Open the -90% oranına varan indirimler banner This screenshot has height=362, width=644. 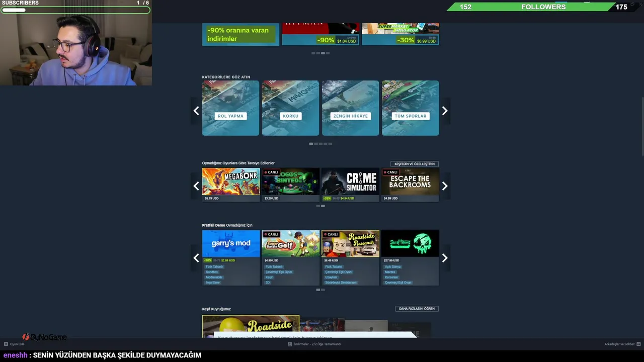(240, 34)
